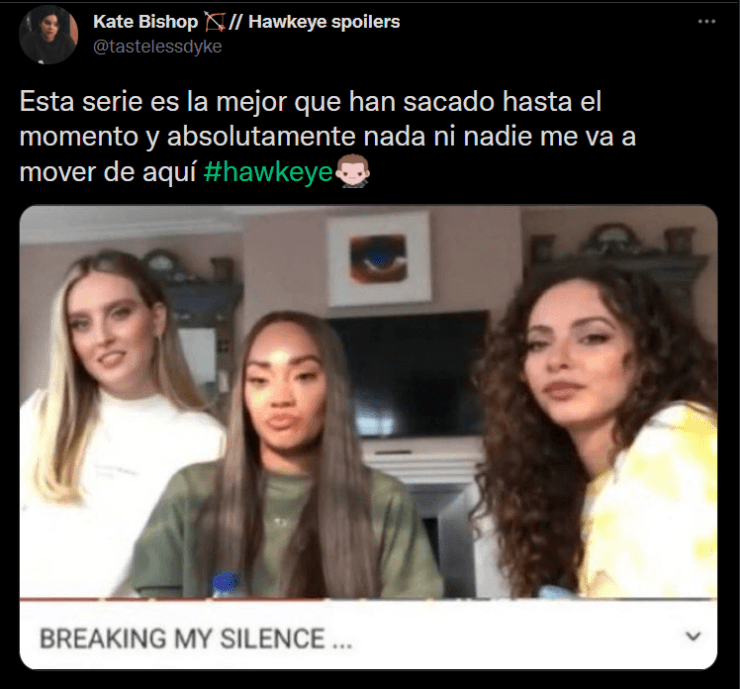Click the framed eye painting in the video
Screen dimensions: 740x689
(x=379, y=259)
